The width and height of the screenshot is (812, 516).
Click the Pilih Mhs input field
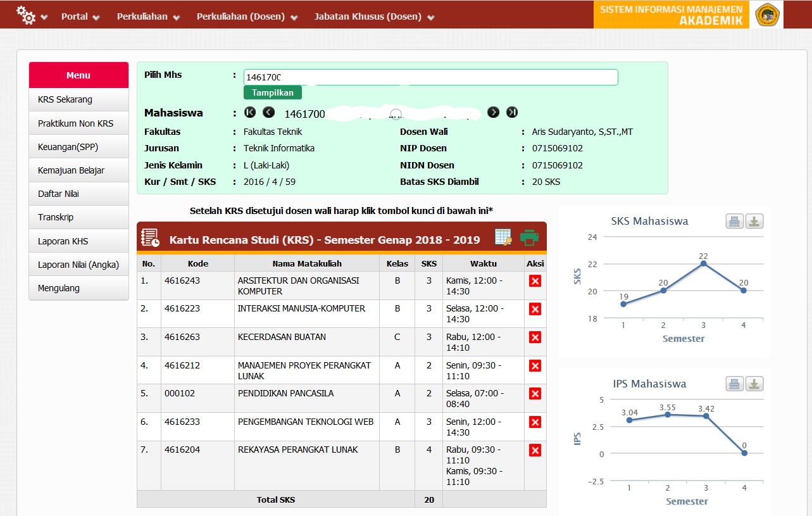(430, 77)
